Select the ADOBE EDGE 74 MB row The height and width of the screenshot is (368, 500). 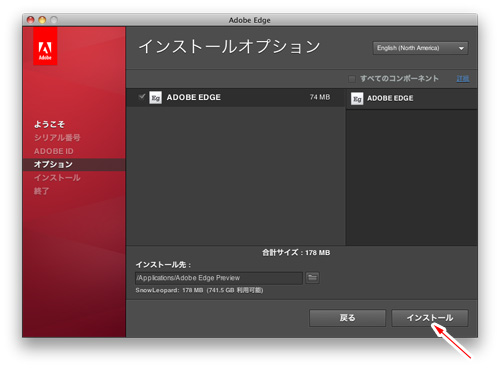click(235, 97)
